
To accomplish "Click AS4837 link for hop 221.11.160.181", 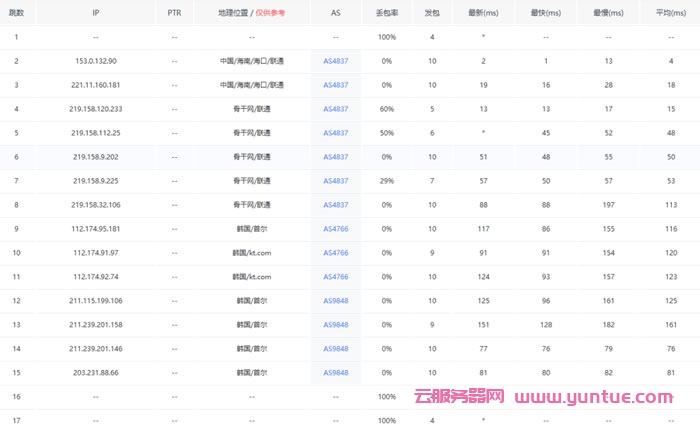I will 336,85.
